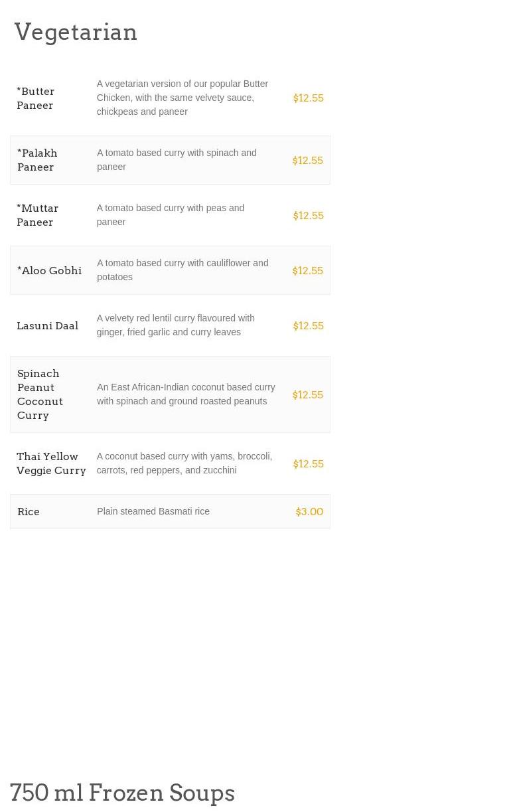Click Lasuni Daal red lentil description
This screenshot has height=812, width=511.
click(x=176, y=325)
